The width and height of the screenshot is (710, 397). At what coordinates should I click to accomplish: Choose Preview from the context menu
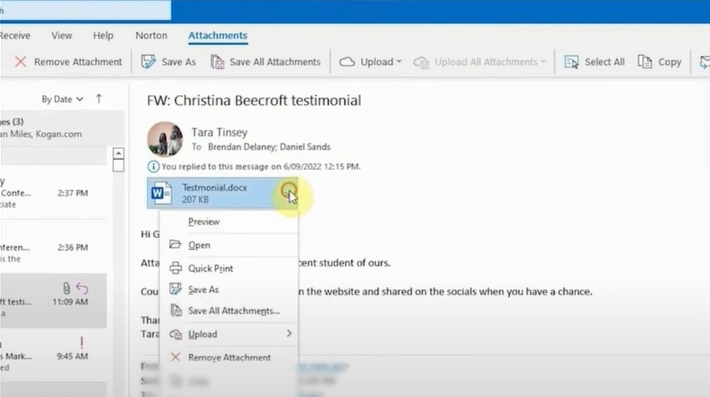click(x=204, y=222)
